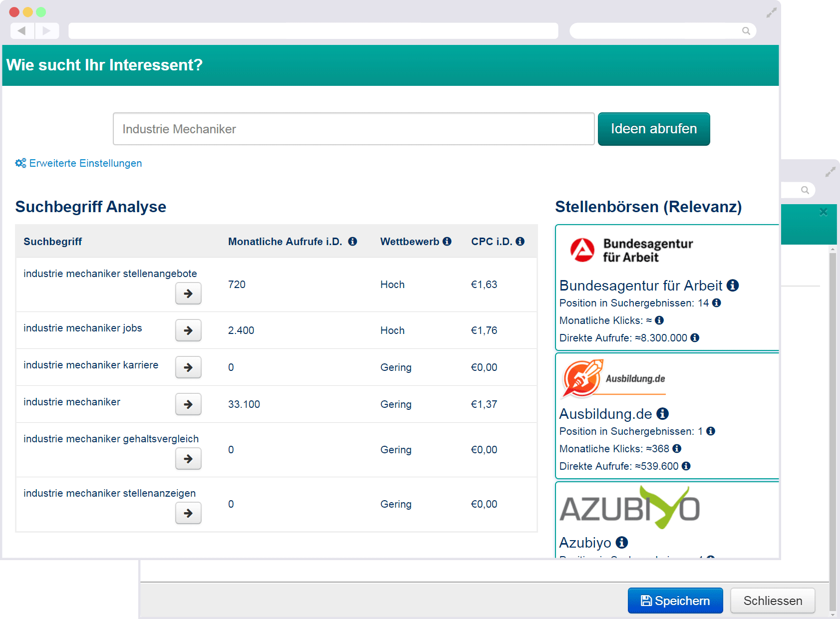Click the front window expand arrows icon
The height and width of the screenshot is (619, 840).
tap(772, 13)
